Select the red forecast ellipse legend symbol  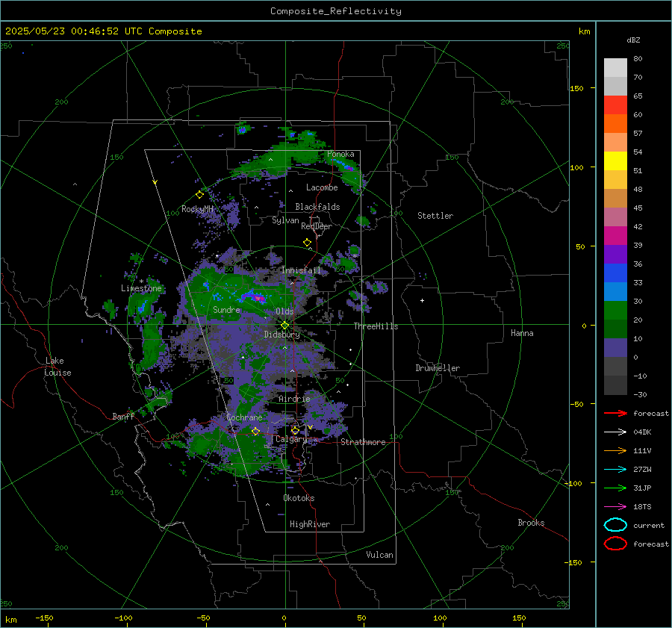(x=615, y=544)
